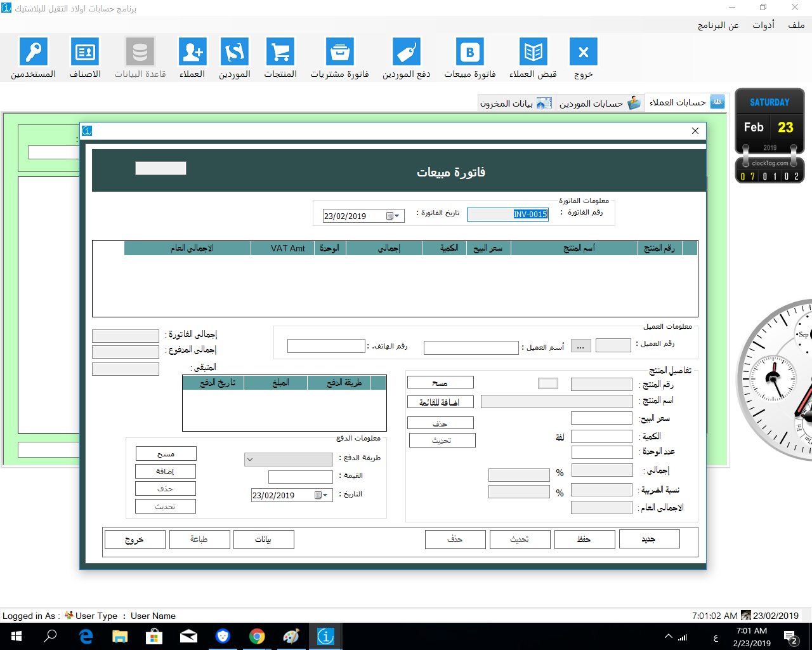Open العملاء (Customers) toolbar icon
The image size is (812, 650).
192,58
